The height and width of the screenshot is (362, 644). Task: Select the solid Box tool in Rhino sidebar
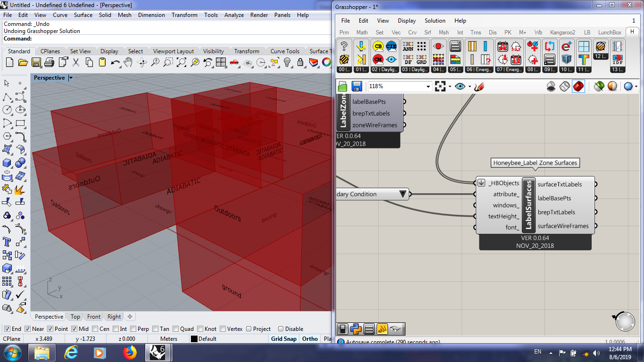click(x=7, y=163)
